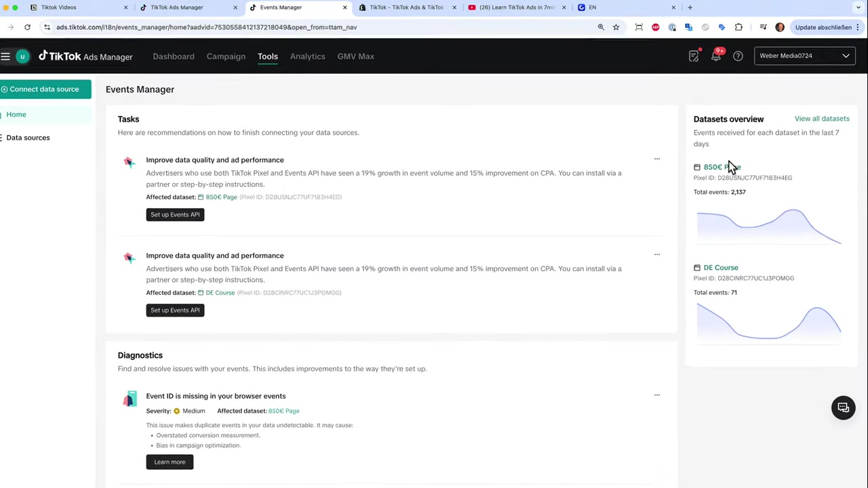Click Total events: 71 text

(x=715, y=293)
